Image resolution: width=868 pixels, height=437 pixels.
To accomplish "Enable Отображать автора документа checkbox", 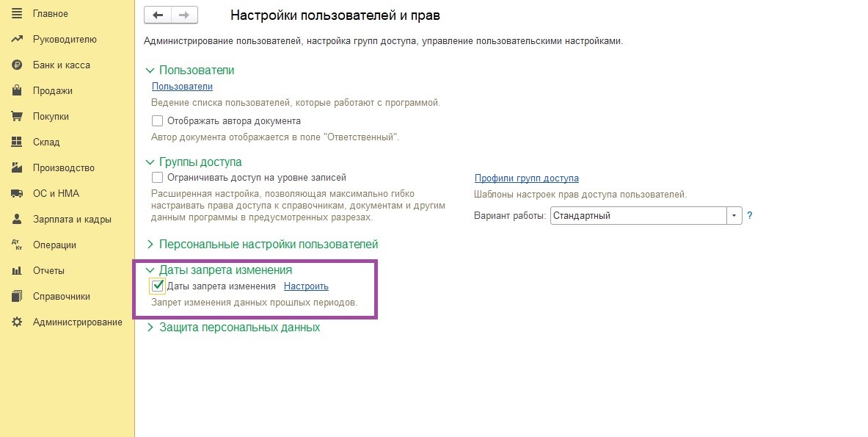I will pyautogui.click(x=157, y=120).
